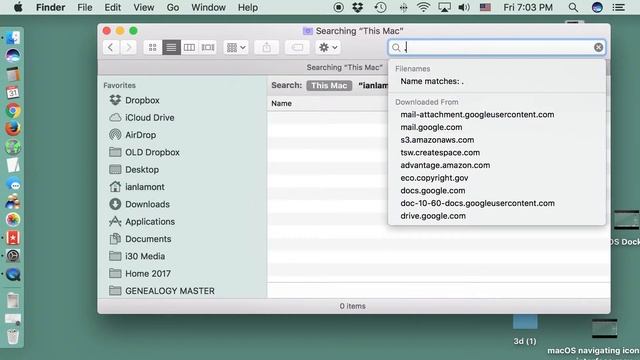Choose docs.google.com suggestion
Screen dimensions: 640x360
[497, 191]
